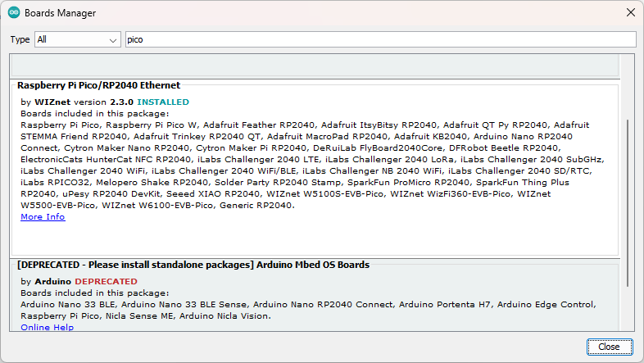
Task: Click the "Boards Manager" title bar text
Action: 60,14
